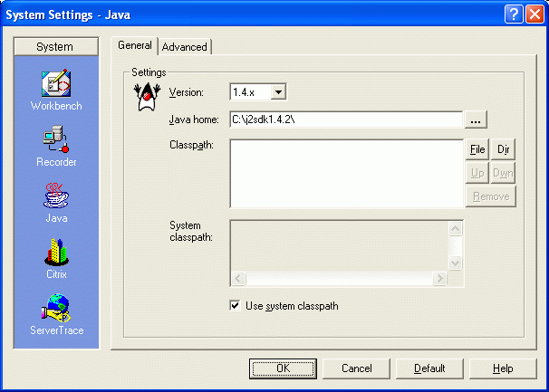Viewport: 549px width, 392px height.
Task: Open the Workbench settings icon
Action: pos(56,83)
